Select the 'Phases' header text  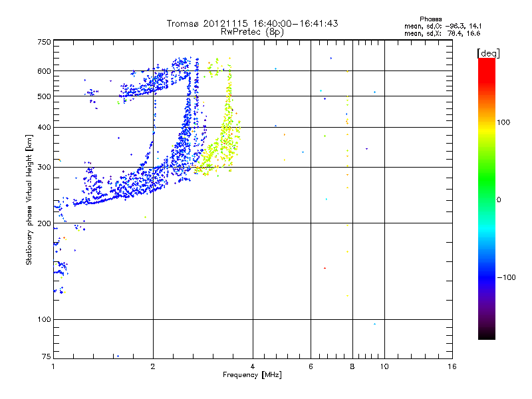(430, 19)
